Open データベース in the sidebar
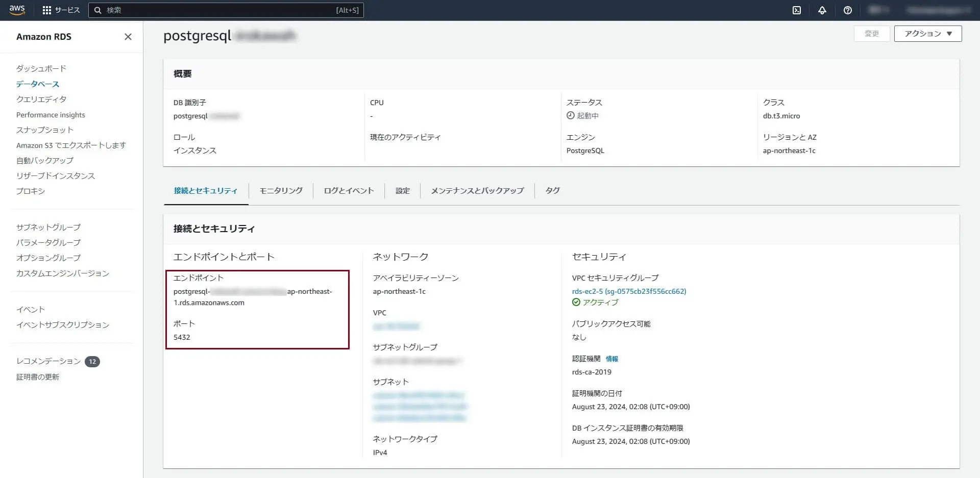The height and width of the screenshot is (478, 980). point(38,84)
